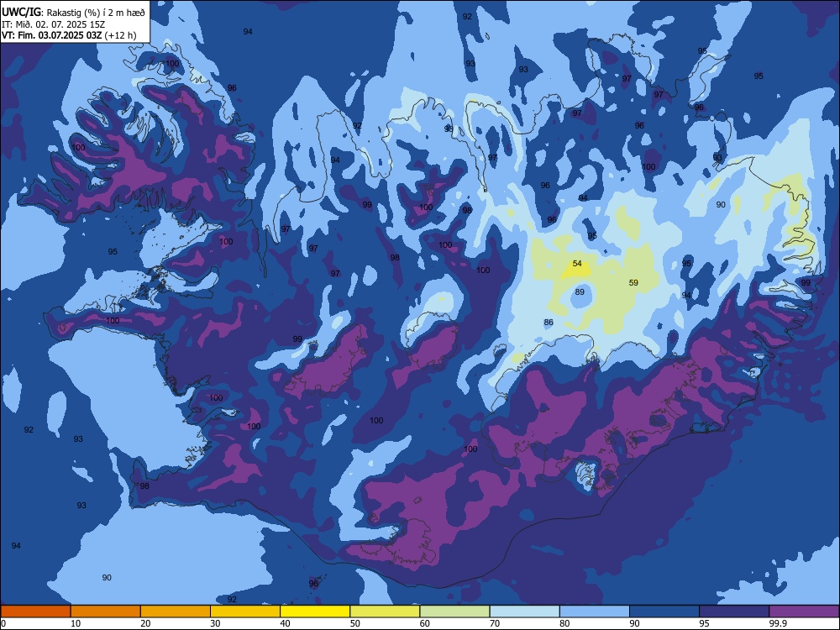840x630 pixels.
Task: Click the legend tick label 40
Action: pyautogui.click(x=285, y=623)
